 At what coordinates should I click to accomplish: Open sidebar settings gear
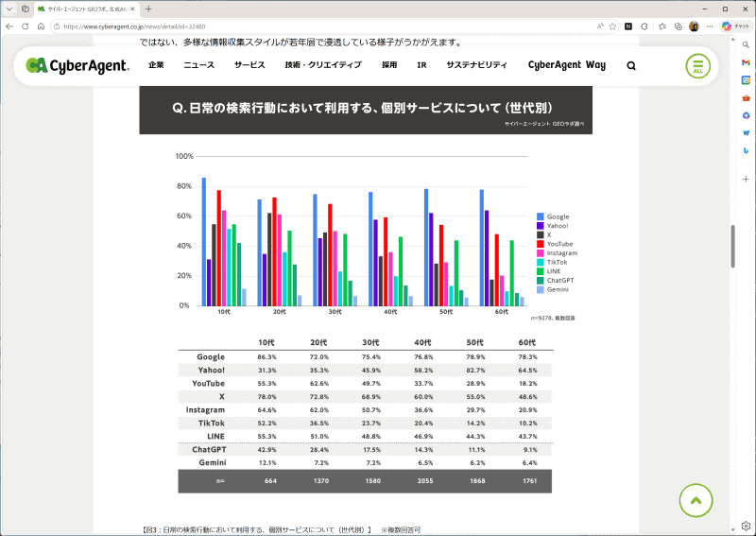(746, 526)
